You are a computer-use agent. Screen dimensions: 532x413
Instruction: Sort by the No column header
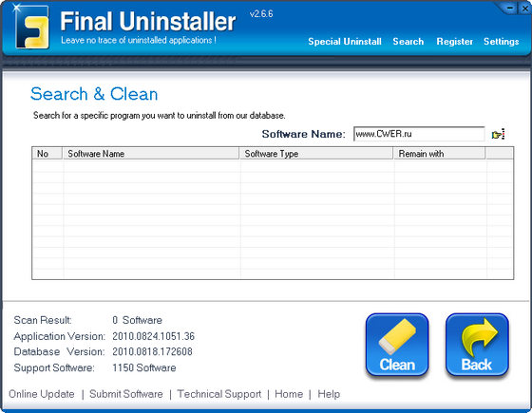tap(47, 154)
